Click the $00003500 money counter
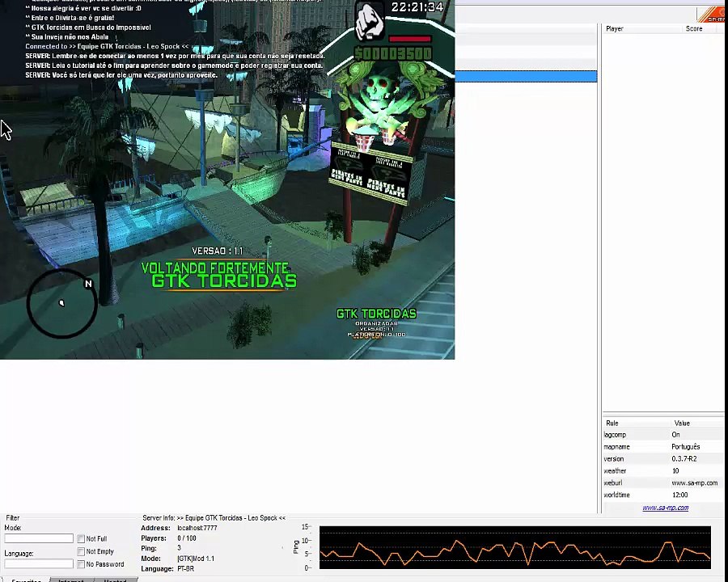The image size is (728, 582). 393,54
